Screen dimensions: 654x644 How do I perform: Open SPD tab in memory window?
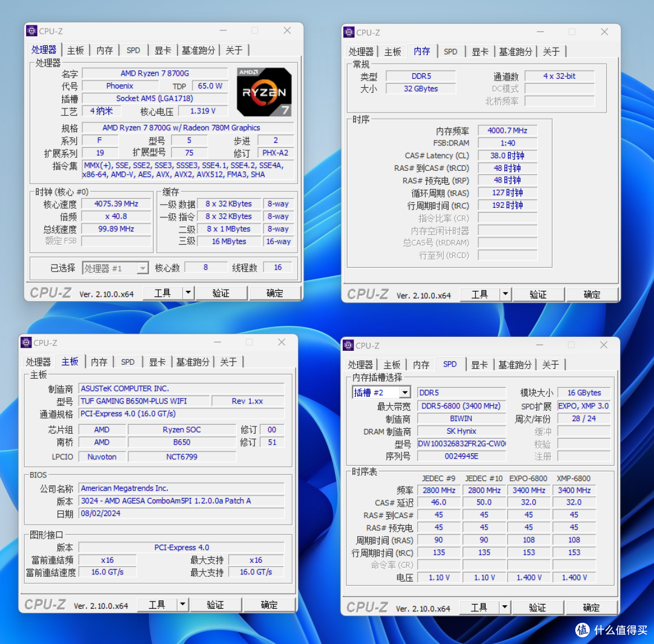451,51
